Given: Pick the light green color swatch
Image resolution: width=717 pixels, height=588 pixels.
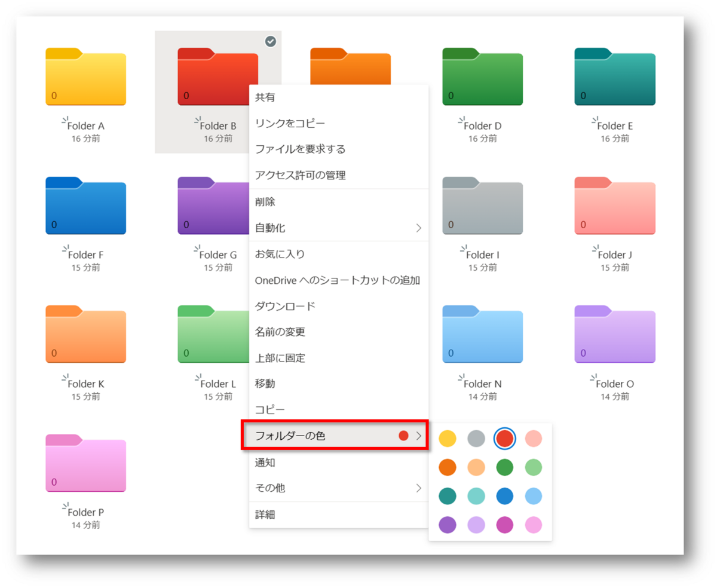Looking at the screenshot, I should click(x=534, y=467).
